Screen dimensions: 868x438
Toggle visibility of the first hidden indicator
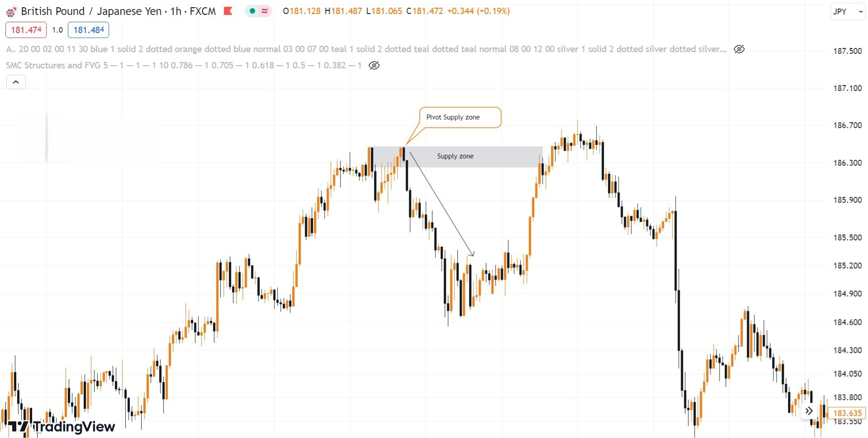[x=739, y=49]
